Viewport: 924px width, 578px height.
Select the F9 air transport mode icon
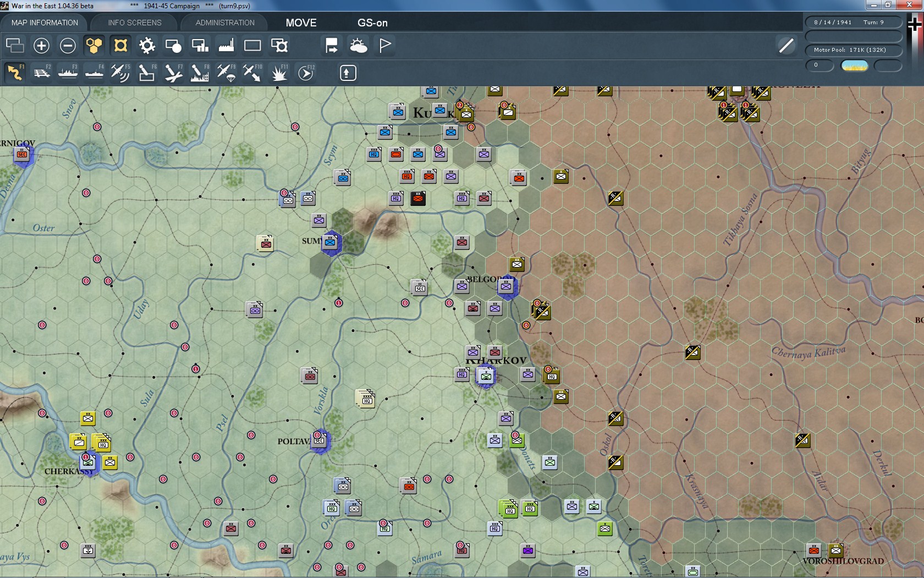click(x=226, y=73)
